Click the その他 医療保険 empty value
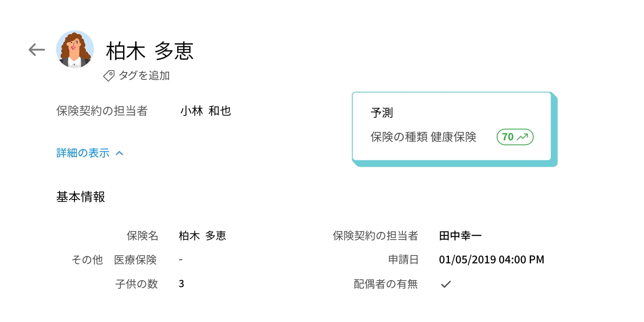The height and width of the screenshot is (322, 644). [181, 260]
